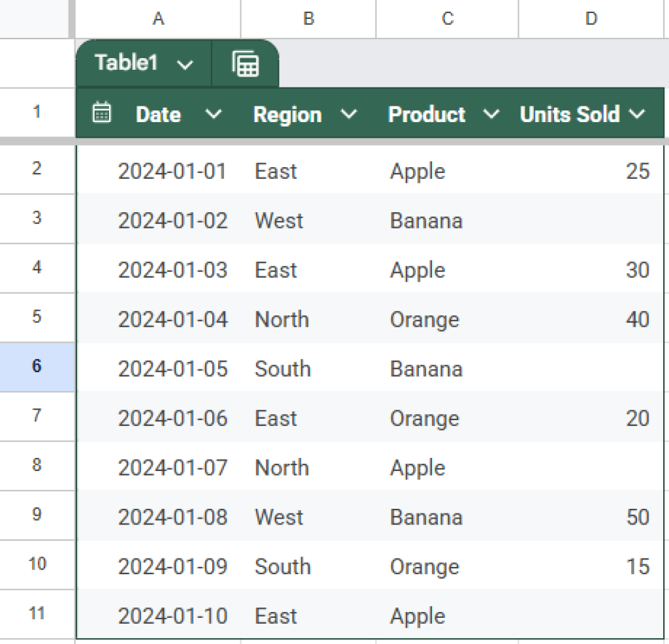Screen dimensions: 669x644
Task: Select column D by its letter header
Action: pos(590,18)
